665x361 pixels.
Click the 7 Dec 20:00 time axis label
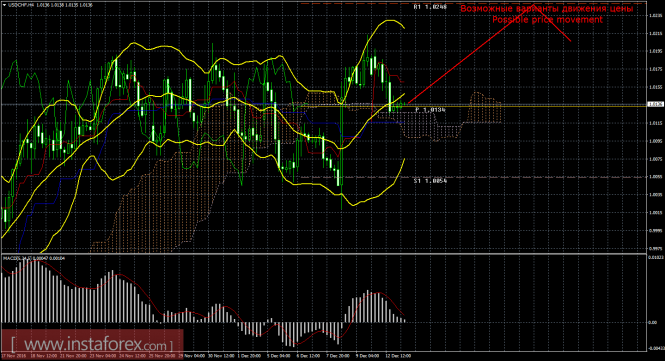coord(338,355)
